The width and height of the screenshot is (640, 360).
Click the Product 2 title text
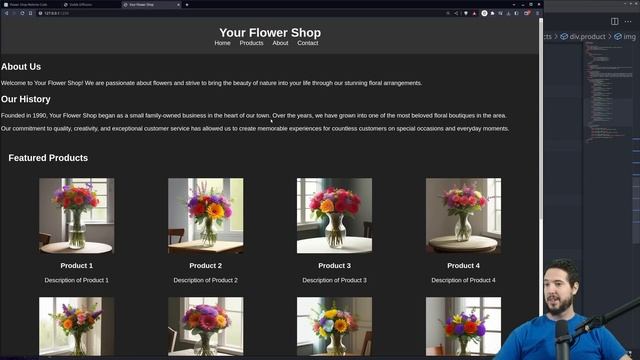point(206,266)
